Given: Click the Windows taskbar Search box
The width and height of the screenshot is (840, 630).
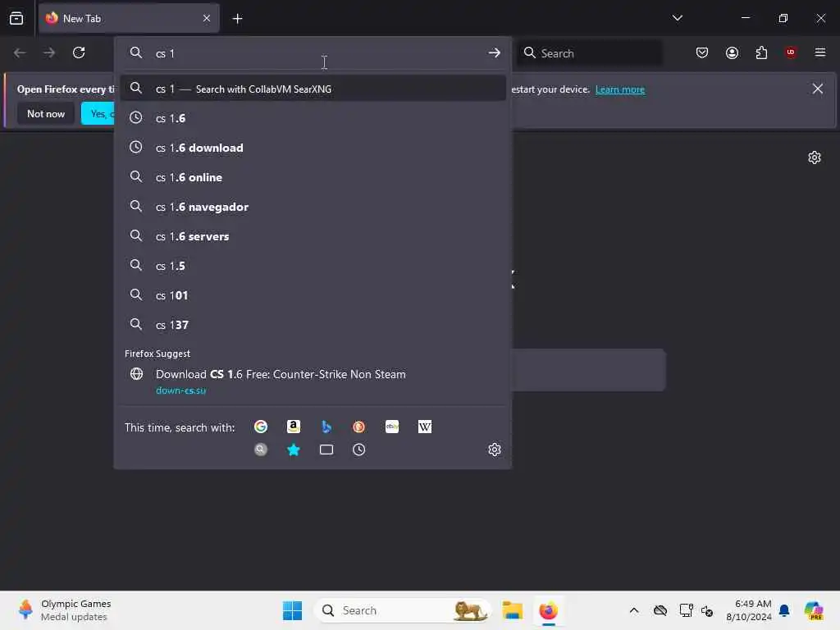Looking at the screenshot, I should tap(403, 610).
